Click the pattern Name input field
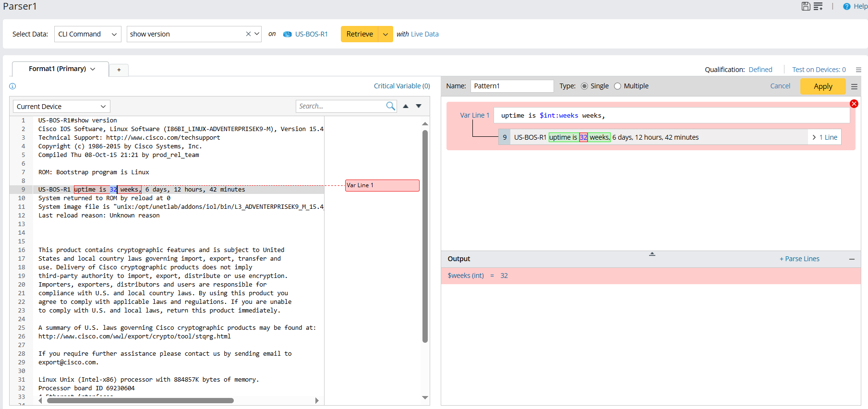The width and height of the screenshot is (868, 409). pos(512,86)
